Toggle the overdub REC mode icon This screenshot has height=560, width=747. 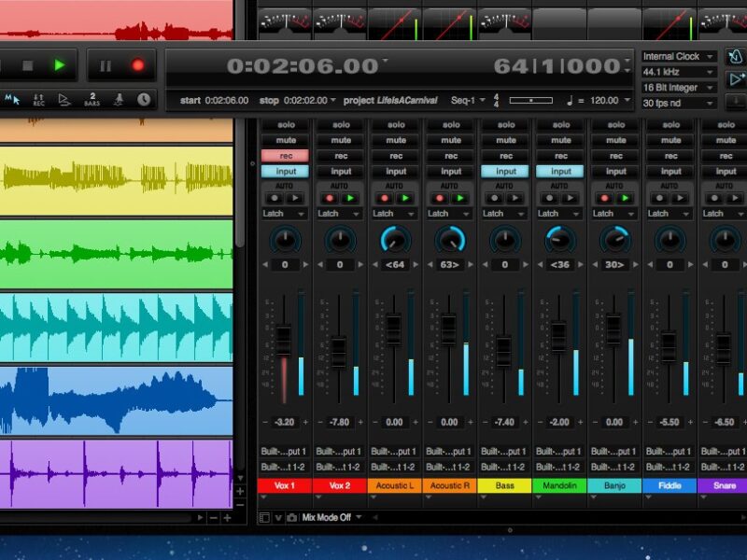(x=39, y=99)
